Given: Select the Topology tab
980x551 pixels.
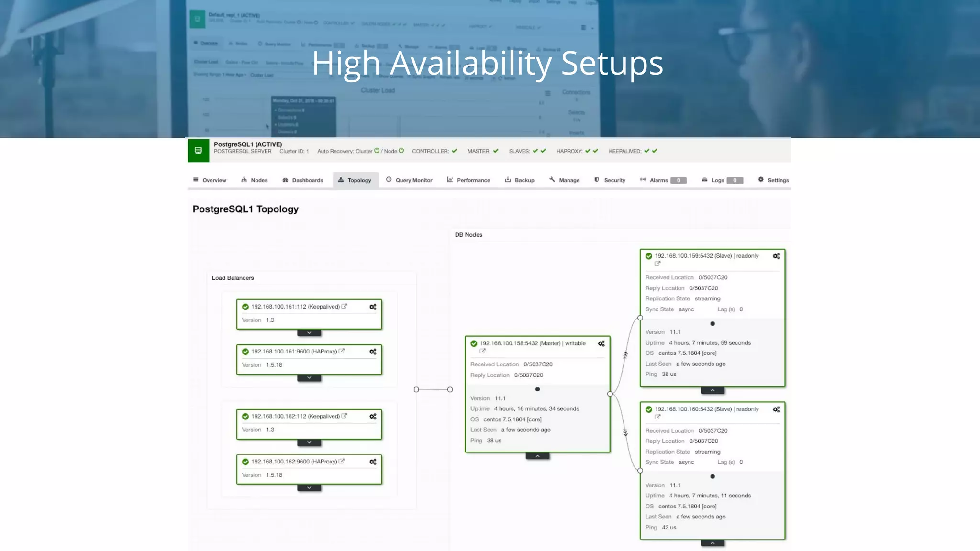Looking at the screenshot, I should click(x=355, y=180).
